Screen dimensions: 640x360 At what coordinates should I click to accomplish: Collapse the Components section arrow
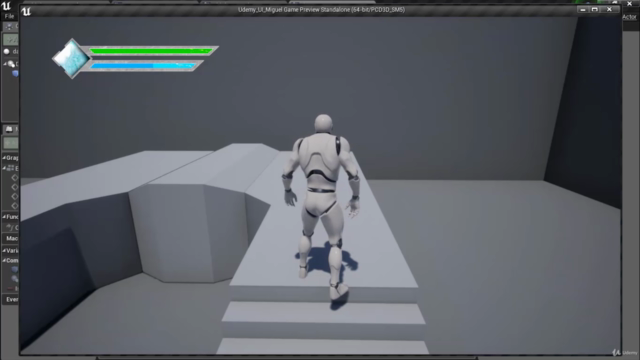click(x=4, y=260)
